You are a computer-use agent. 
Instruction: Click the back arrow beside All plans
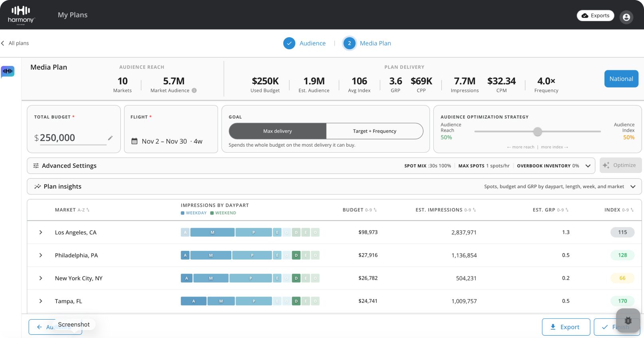[3, 43]
